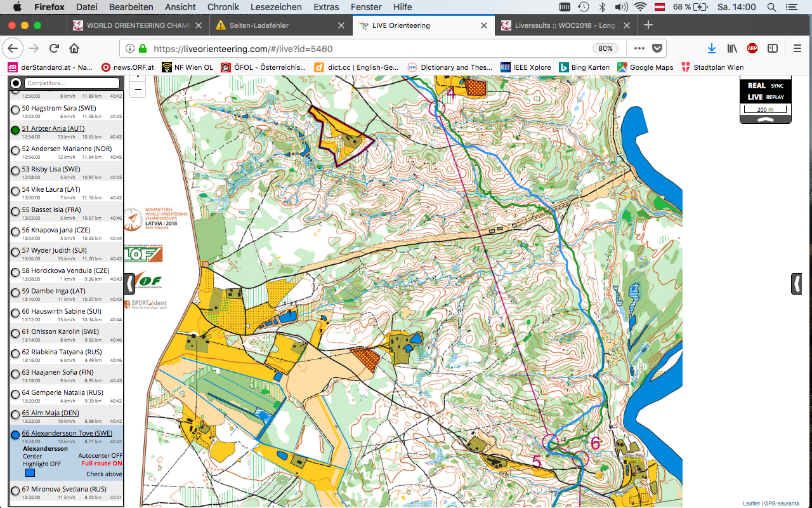Open the Lesezeichen menu
Screen dimensions: 812x508
tap(276, 7)
